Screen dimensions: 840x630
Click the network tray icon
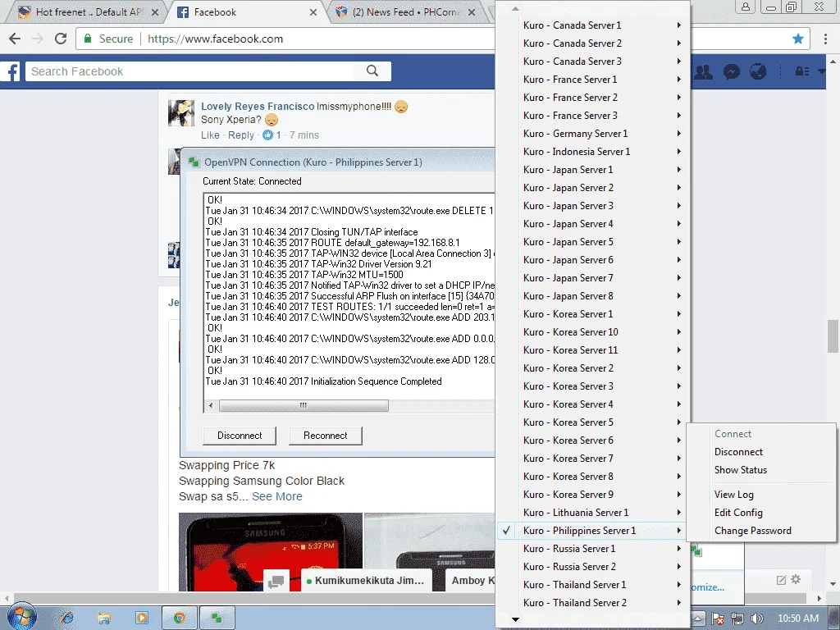coord(737,619)
